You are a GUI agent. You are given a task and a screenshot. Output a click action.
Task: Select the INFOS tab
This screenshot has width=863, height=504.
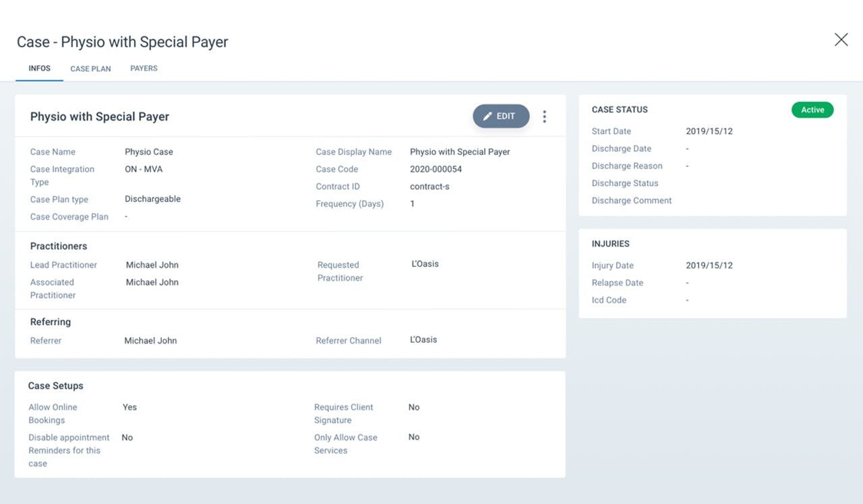38,68
